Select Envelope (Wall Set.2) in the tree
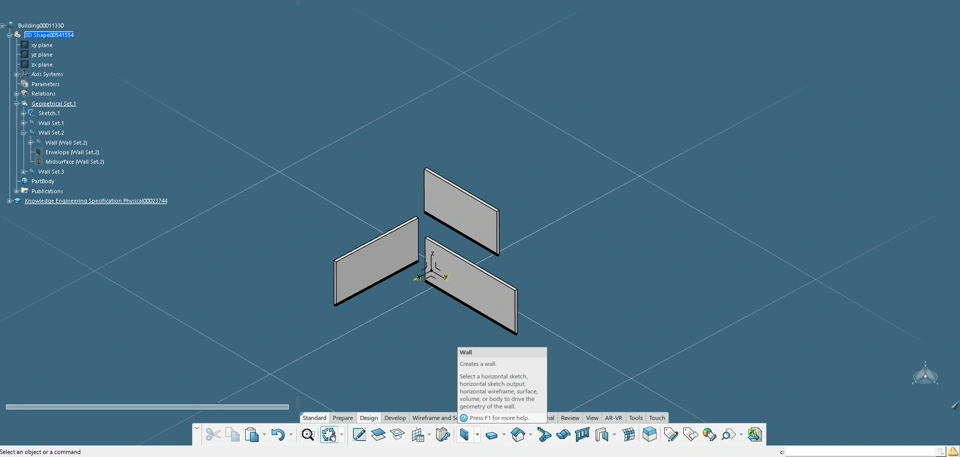Viewport: 960px width, 457px height. pos(72,152)
